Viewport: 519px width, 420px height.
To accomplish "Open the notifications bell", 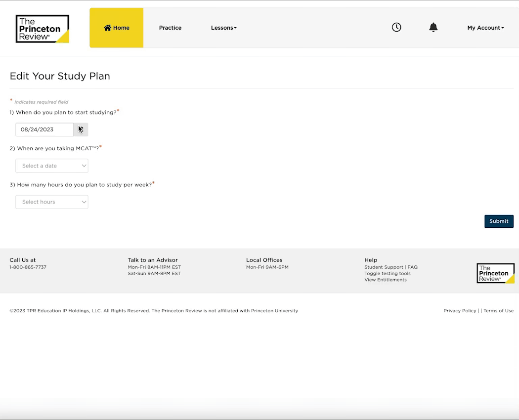I will 433,27.
